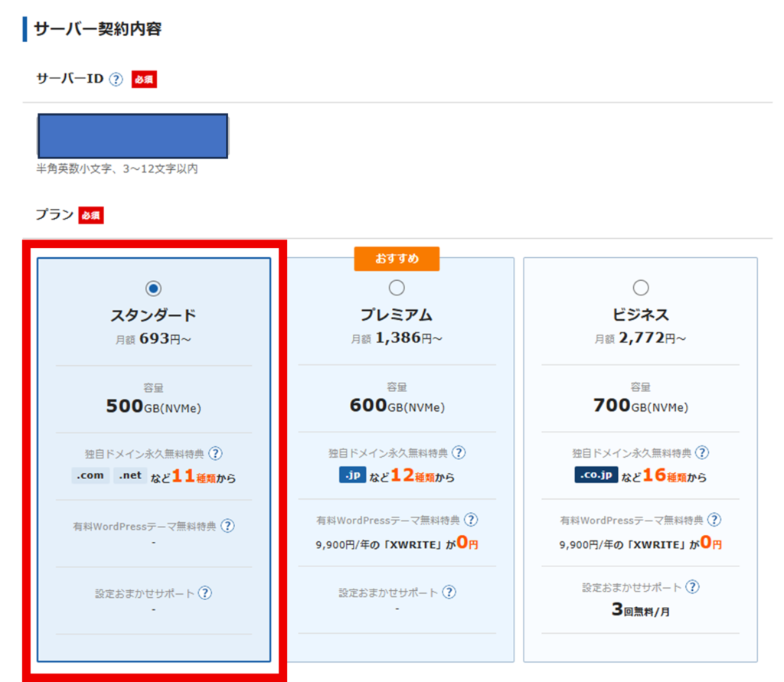Open domain perk help in プレミアム plan

(459, 453)
